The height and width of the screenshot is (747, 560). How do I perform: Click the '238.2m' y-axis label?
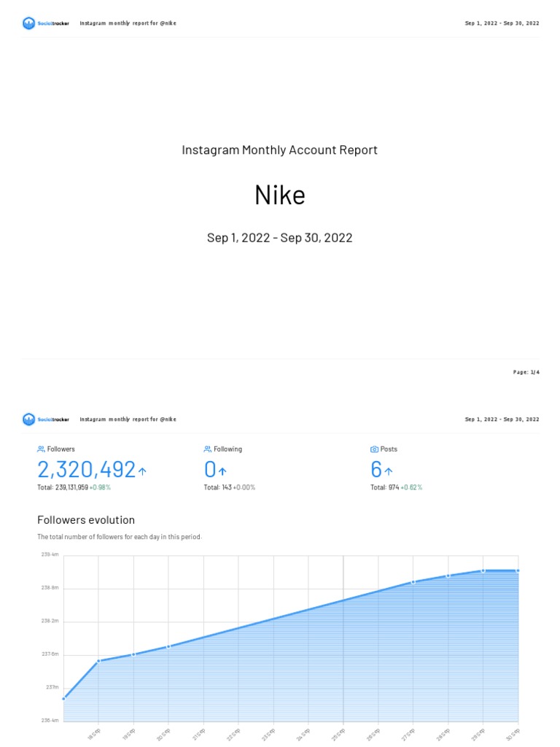pyautogui.click(x=50, y=621)
